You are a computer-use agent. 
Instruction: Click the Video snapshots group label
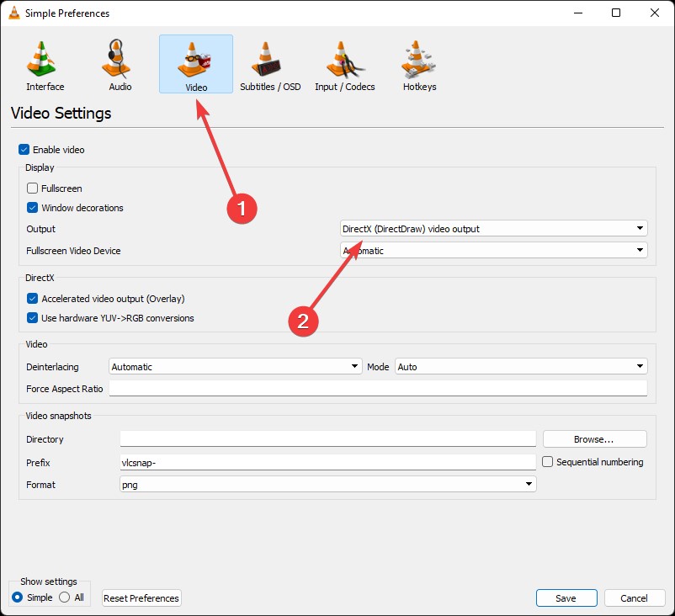58,416
